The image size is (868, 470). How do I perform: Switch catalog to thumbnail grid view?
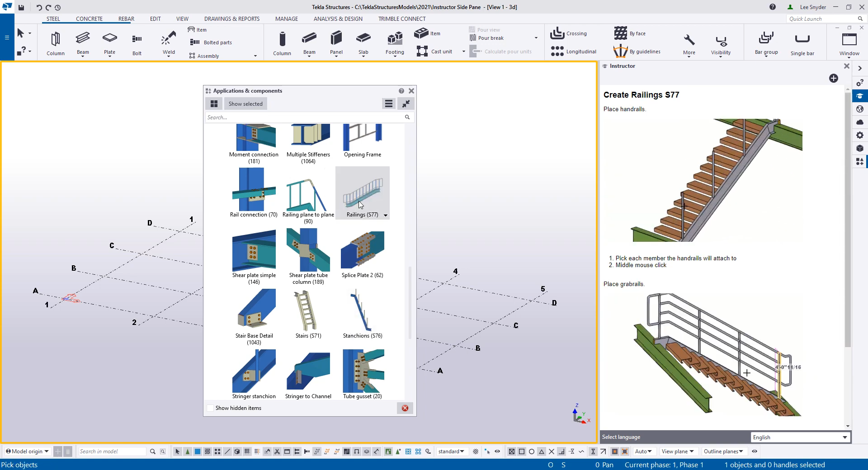pyautogui.click(x=214, y=104)
